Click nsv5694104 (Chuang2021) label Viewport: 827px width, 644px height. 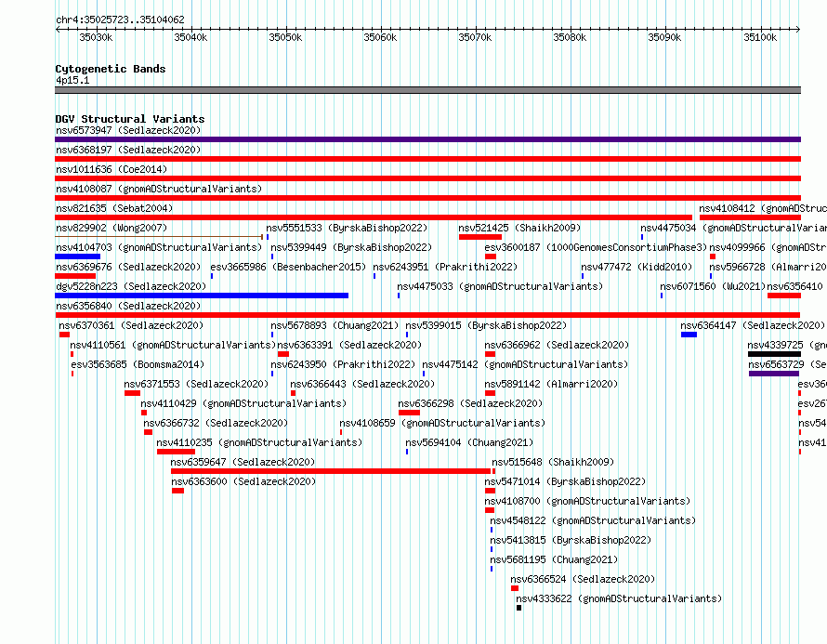pyautogui.click(x=469, y=442)
